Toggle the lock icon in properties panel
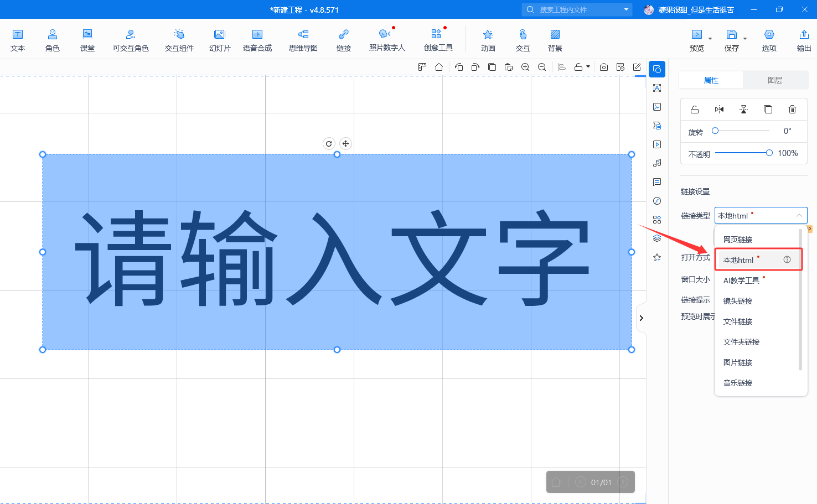The height and width of the screenshot is (504, 817). (695, 110)
